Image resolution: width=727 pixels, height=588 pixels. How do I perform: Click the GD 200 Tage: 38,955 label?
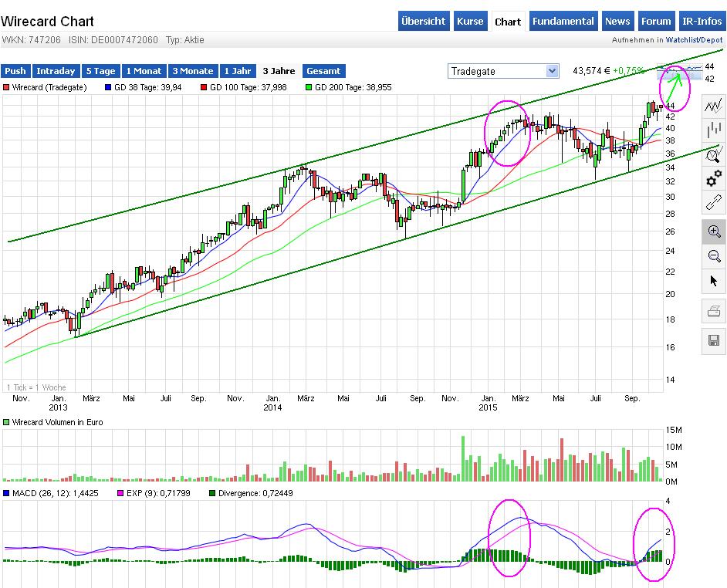tap(353, 87)
